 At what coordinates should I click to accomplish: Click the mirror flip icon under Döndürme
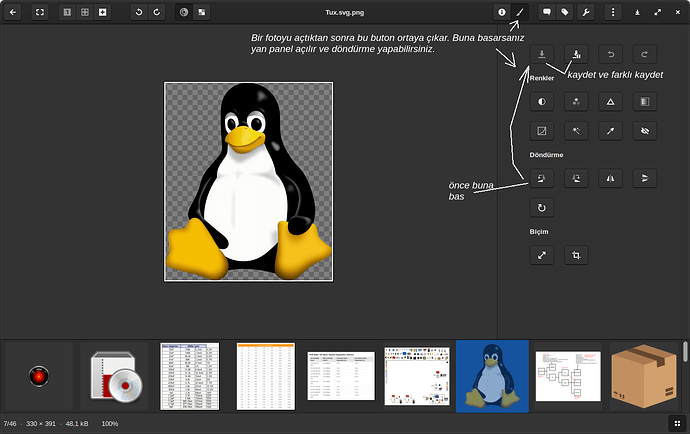(x=610, y=178)
